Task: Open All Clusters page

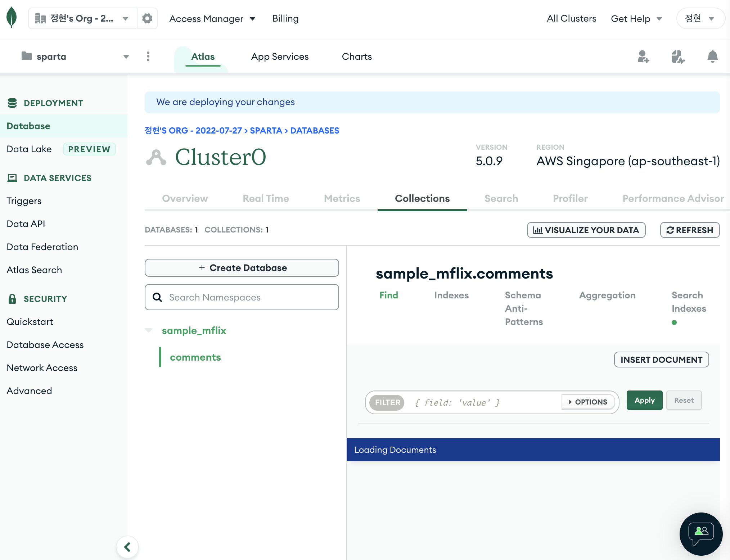Action: click(572, 18)
